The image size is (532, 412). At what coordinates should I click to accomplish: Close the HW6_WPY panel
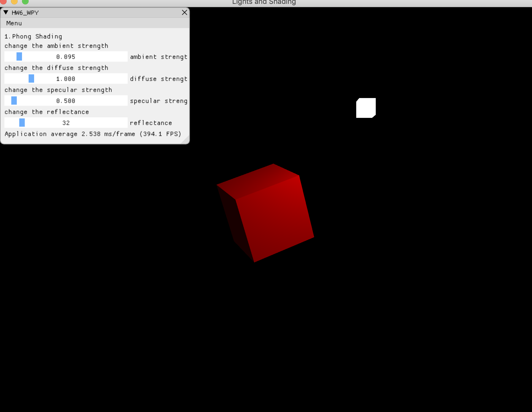[x=184, y=12]
